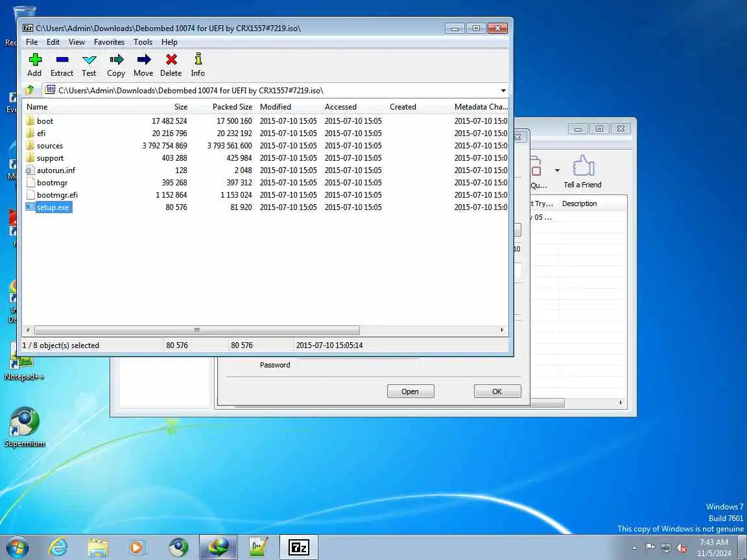Select the bootmgr file icon
Image resolution: width=747 pixels, height=560 pixels.
(30, 183)
